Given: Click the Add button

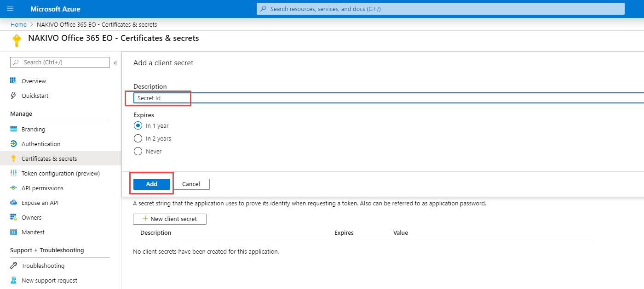Looking at the screenshot, I should tap(152, 184).
